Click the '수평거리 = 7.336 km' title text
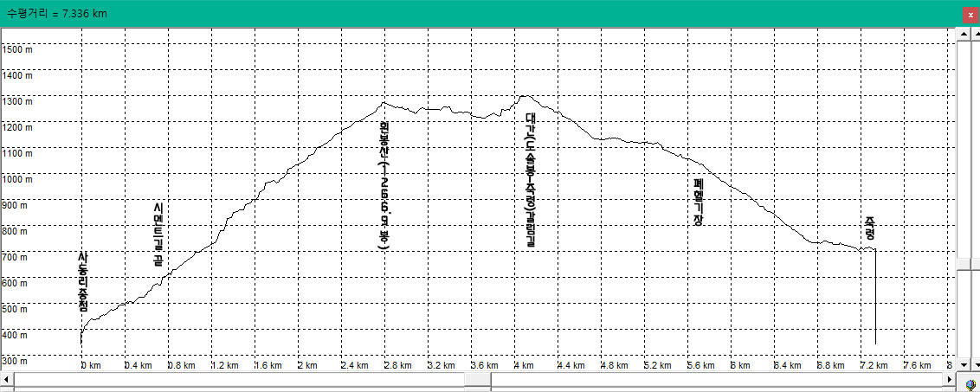This screenshot has width=980, height=392. pos(57,13)
